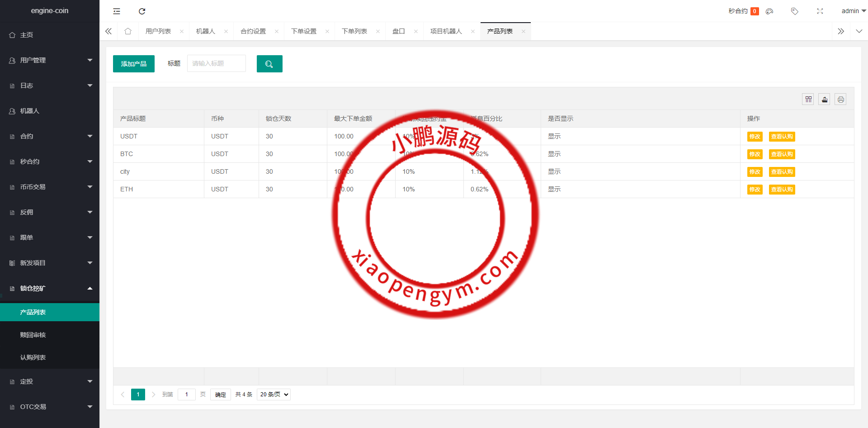
Task: Click the tag icon in header
Action: pyautogui.click(x=794, y=11)
